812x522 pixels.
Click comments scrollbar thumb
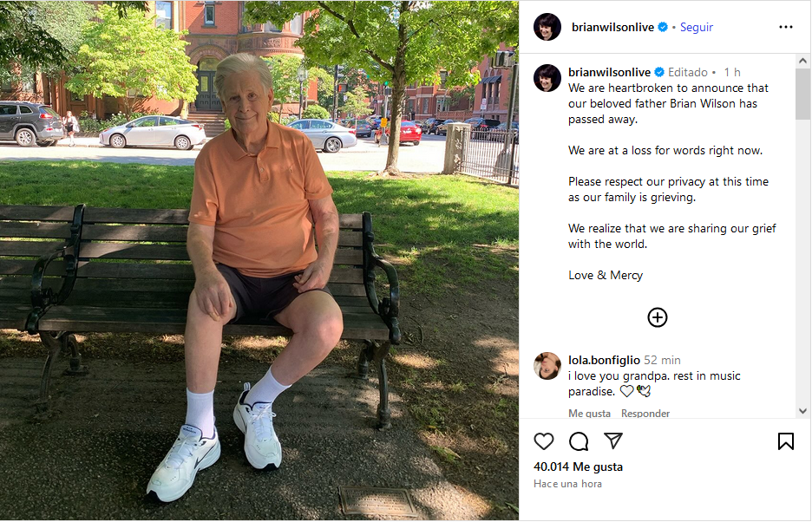(802, 95)
